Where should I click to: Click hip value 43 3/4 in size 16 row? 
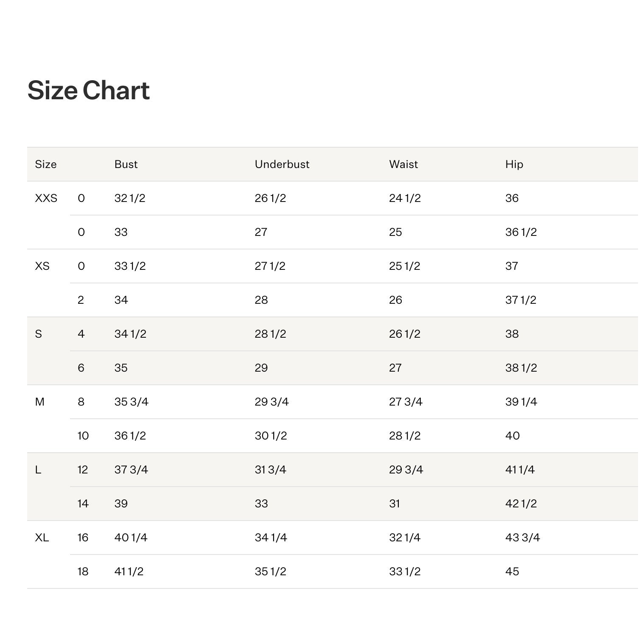(523, 538)
